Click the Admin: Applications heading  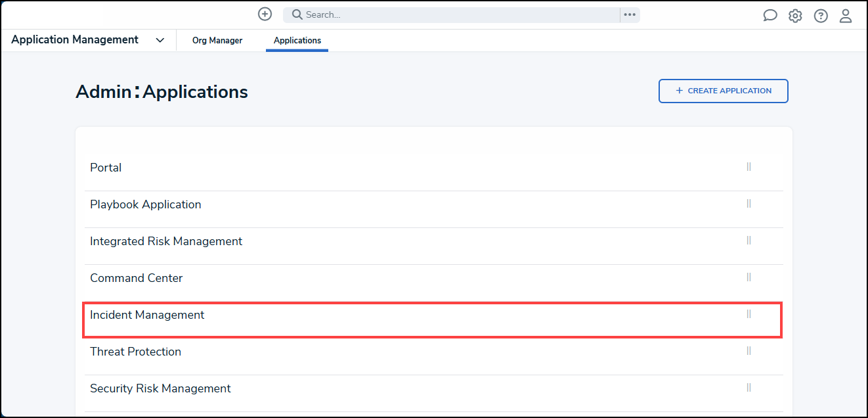coord(162,91)
